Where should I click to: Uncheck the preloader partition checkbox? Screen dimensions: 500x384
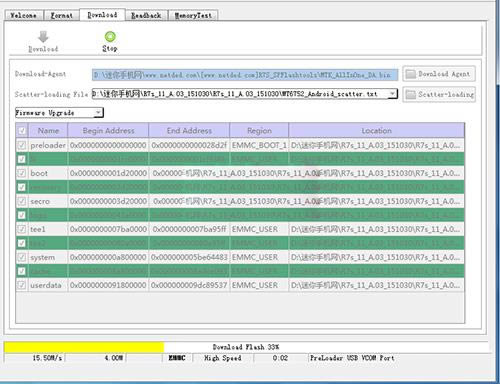click(x=22, y=145)
